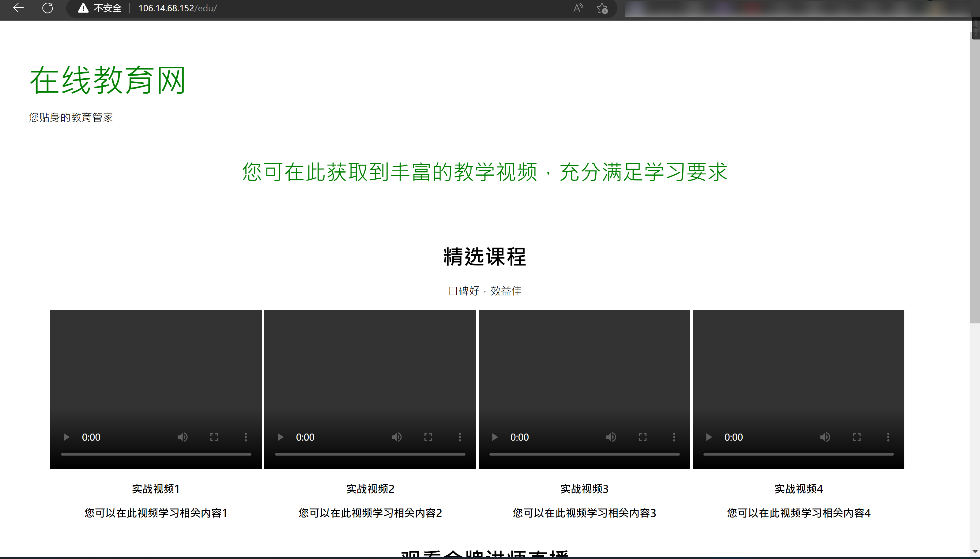Mute 实战视频2 audio
Viewport: 980px width, 559px height.
(397, 437)
